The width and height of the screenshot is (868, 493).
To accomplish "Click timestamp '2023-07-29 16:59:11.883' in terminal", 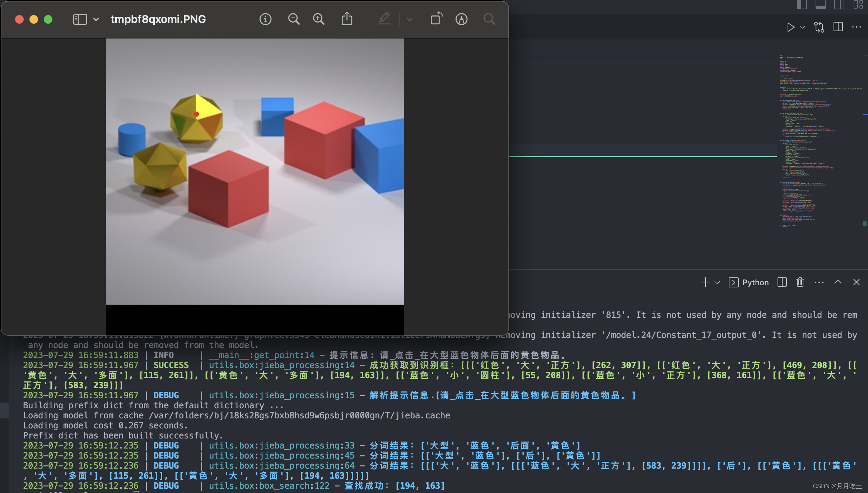I will tap(81, 355).
